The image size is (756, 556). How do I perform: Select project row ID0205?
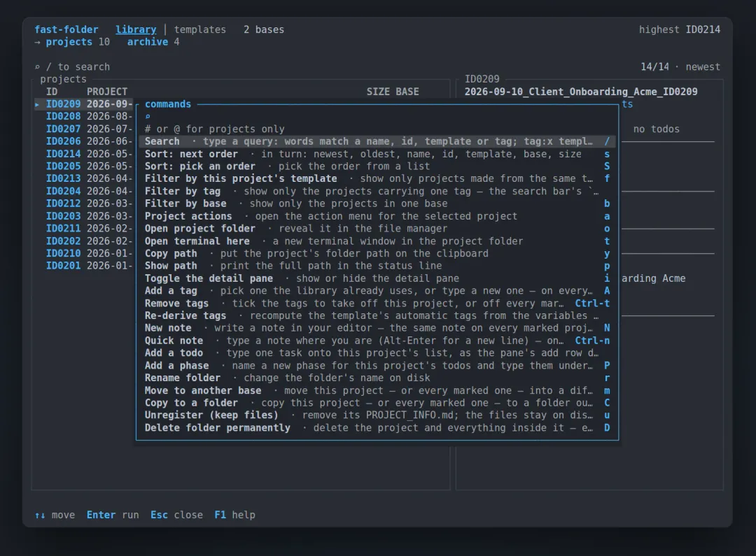[x=84, y=166]
